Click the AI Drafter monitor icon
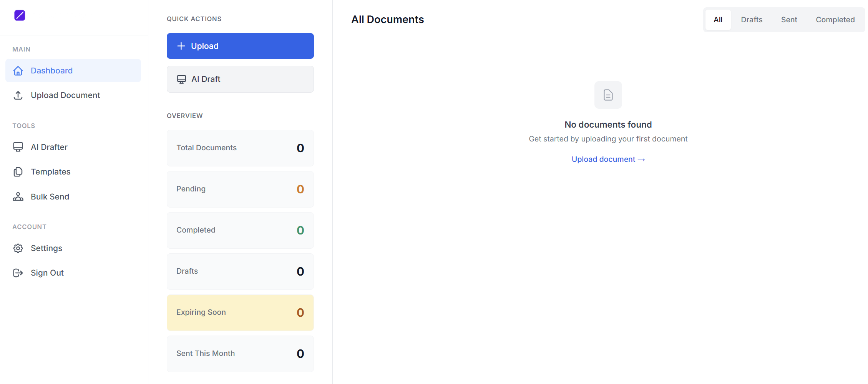 click(18, 147)
